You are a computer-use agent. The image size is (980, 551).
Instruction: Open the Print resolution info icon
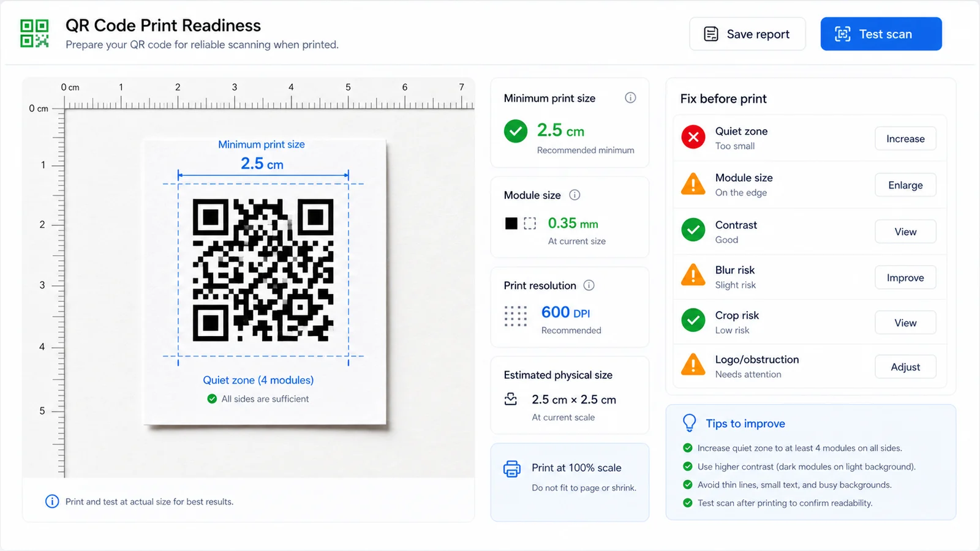[589, 285]
